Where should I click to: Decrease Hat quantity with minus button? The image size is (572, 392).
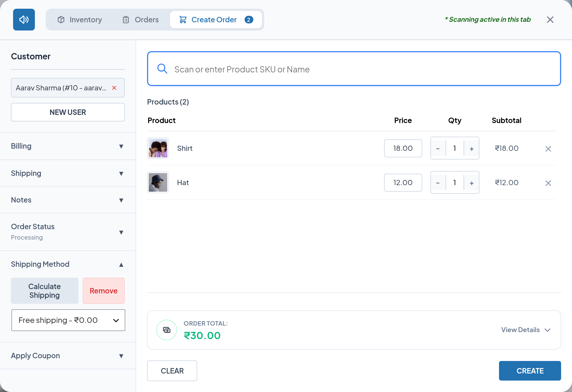(x=438, y=183)
